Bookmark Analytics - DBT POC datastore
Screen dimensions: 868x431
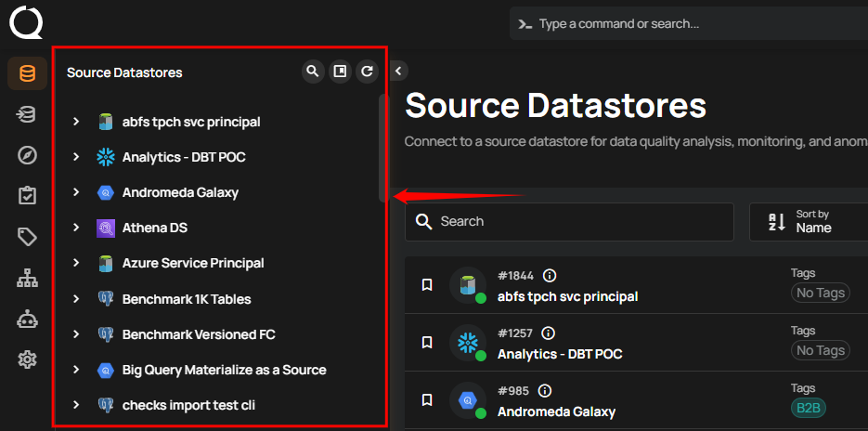pyautogui.click(x=427, y=343)
